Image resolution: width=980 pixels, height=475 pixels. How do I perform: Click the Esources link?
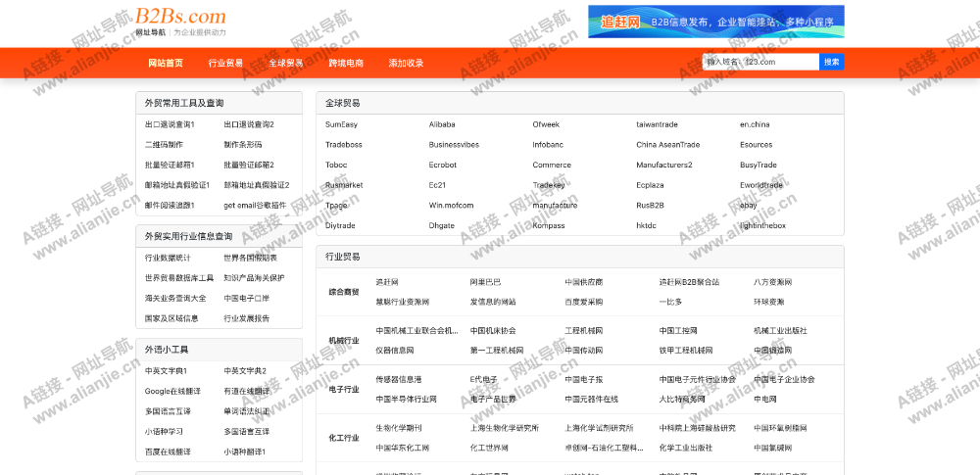click(x=757, y=144)
